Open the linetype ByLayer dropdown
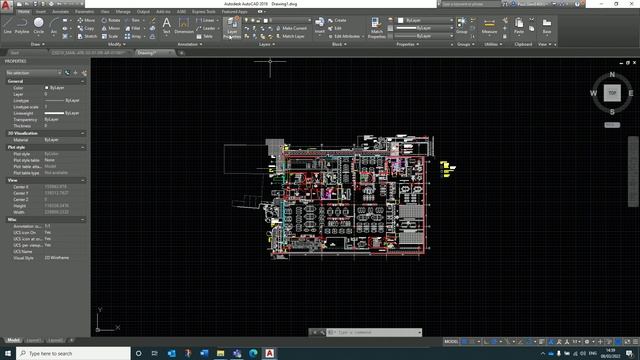This screenshot has width=640, height=360. 424,36
